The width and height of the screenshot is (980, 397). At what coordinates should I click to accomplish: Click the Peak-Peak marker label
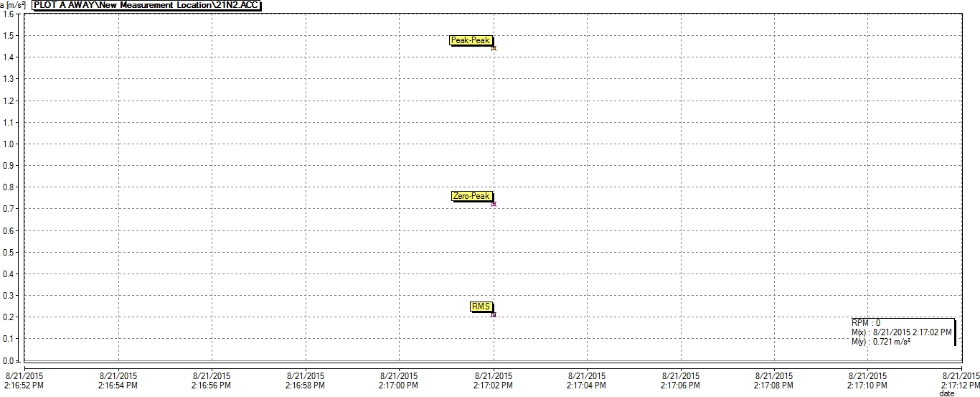471,41
